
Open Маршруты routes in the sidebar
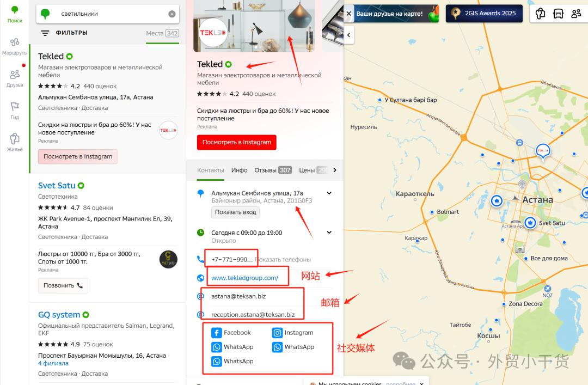coord(15,46)
